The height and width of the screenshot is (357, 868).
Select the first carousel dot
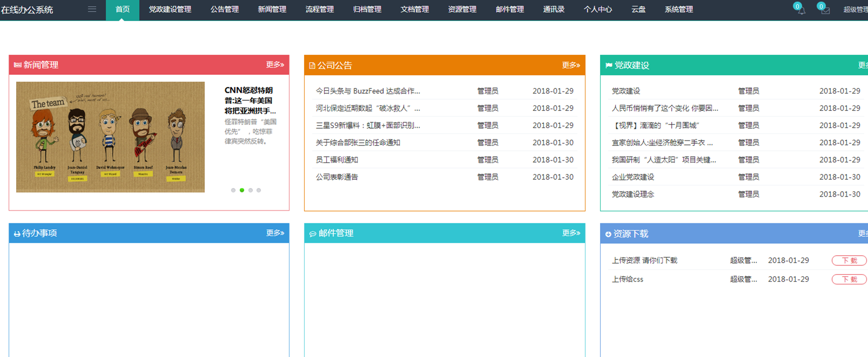click(x=233, y=190)
